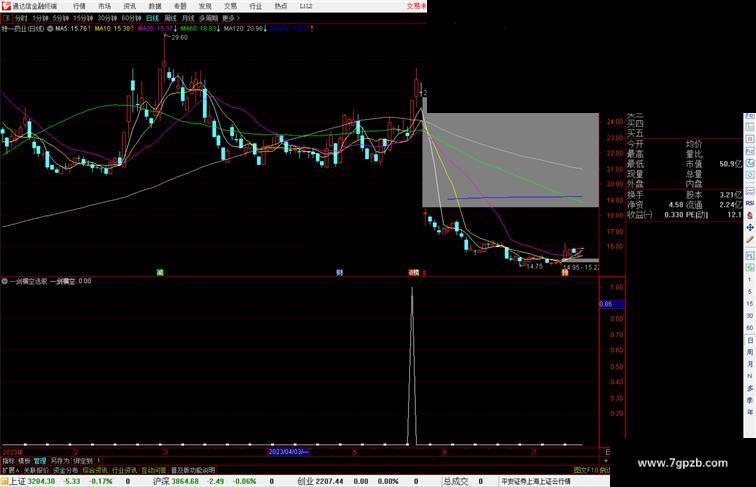Viewport: 756px width, 487px height.
Task: Open the 综合资讯 tab
Action: tap(95, 471)
